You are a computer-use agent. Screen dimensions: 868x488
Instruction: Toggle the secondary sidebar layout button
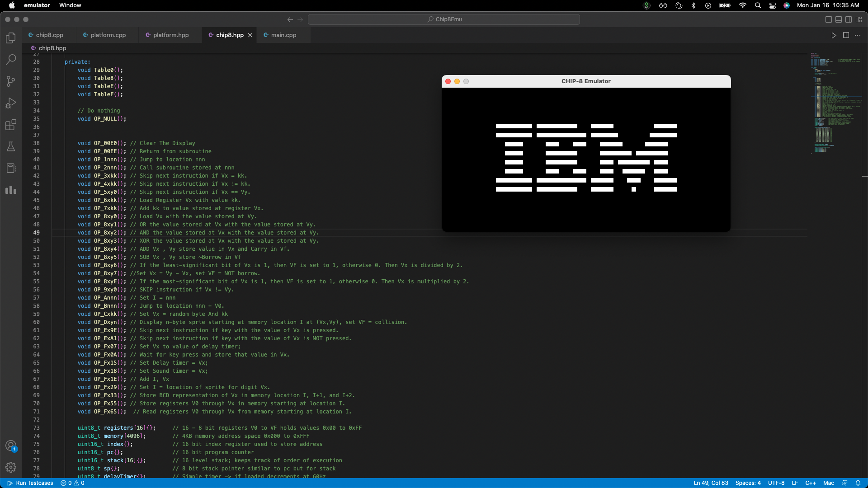849,19
